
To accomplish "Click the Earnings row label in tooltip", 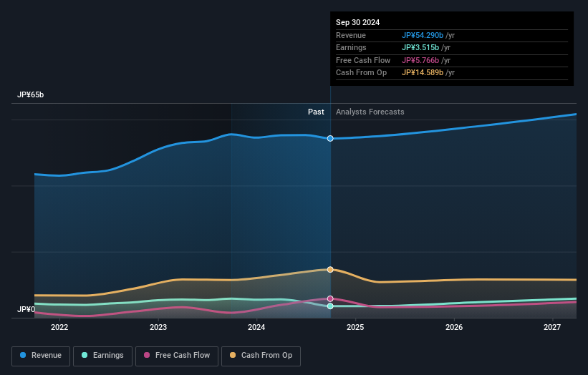I will (x=351, y=47).
